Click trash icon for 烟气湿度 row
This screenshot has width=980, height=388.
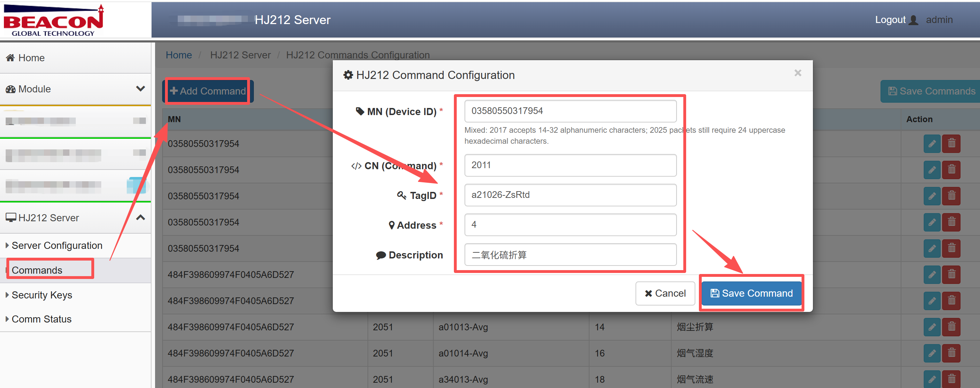(x=951, y=353)
